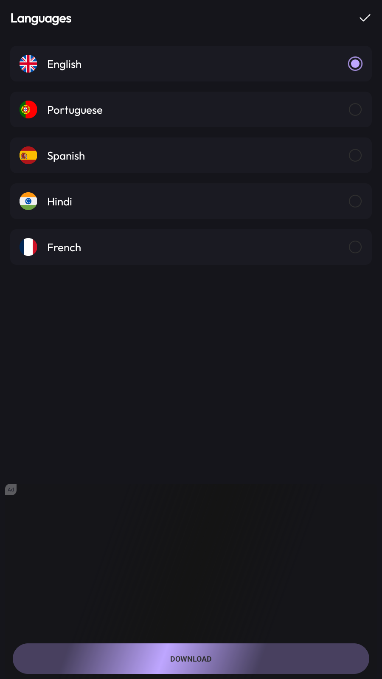Choose the Portuguese language label

74,110
